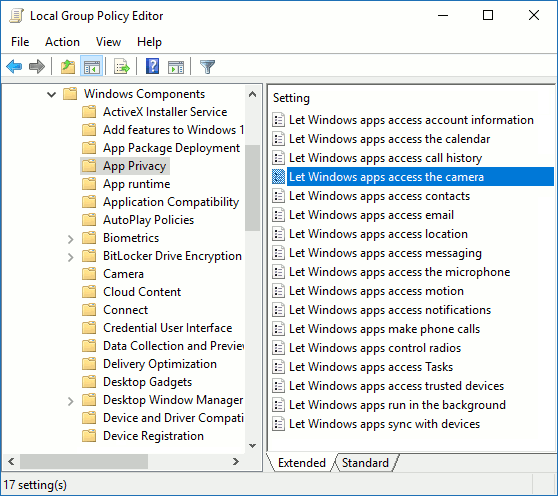
Task: Switch to the Standard tab
Action: coord(365,463)
